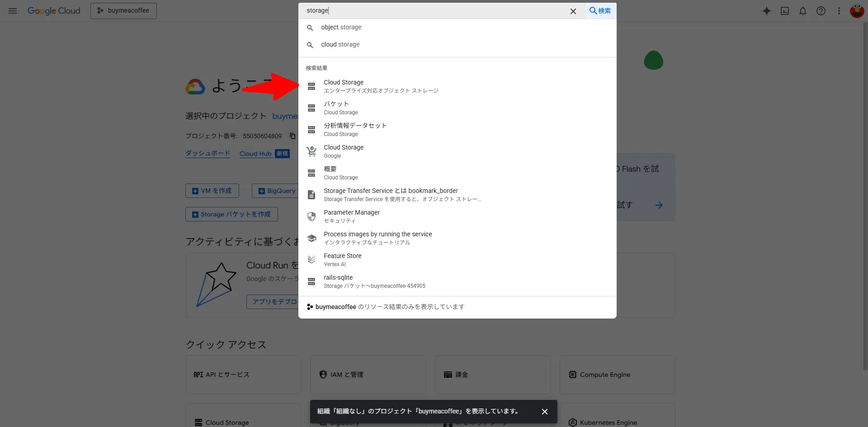This screenshot has height=427, width=868.
Task: Click the account avatar
Action: point(857,11)
